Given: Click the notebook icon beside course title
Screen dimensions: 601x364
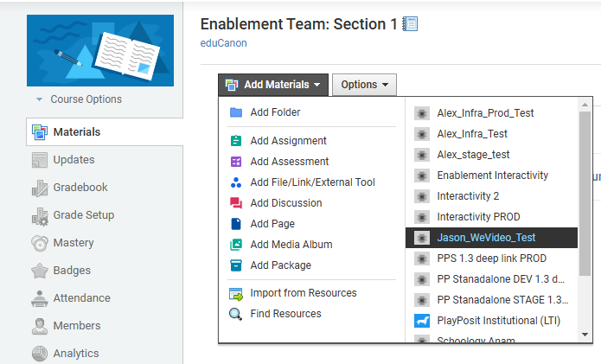Looking at the screenshot, I should [x=410, y=23].
